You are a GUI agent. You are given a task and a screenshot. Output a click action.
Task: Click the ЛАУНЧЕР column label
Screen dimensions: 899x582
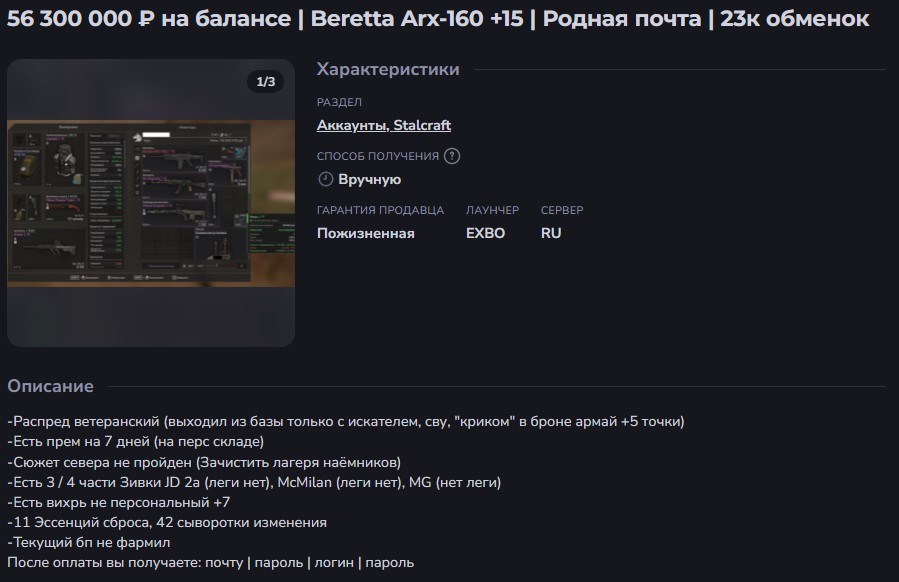492,210
